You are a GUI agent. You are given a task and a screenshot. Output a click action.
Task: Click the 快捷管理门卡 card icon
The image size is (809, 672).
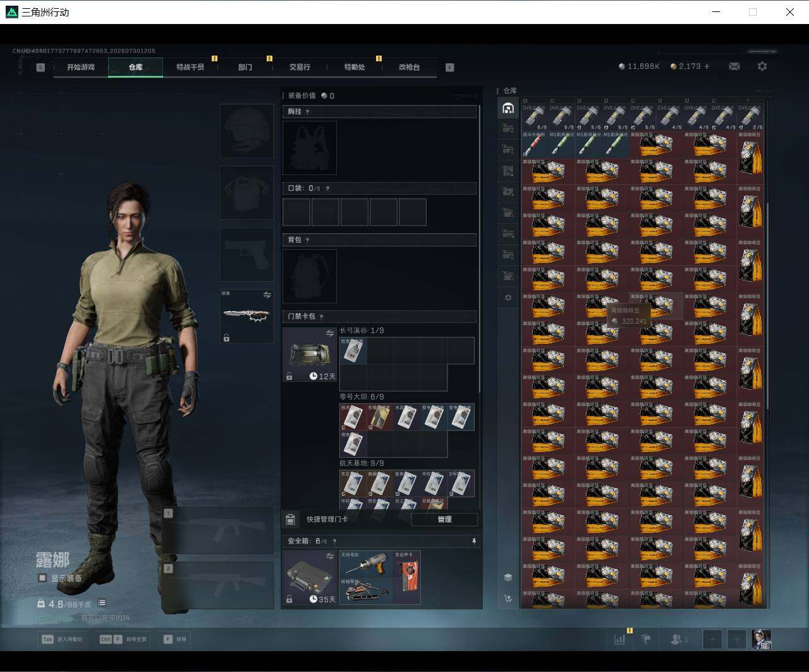290,520
